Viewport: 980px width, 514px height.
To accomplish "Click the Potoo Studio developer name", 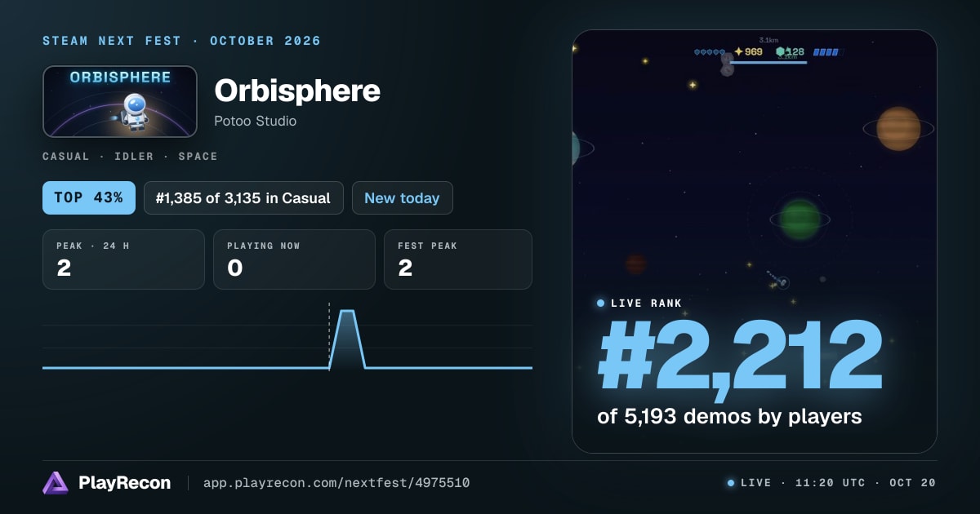I will (255, 122).
